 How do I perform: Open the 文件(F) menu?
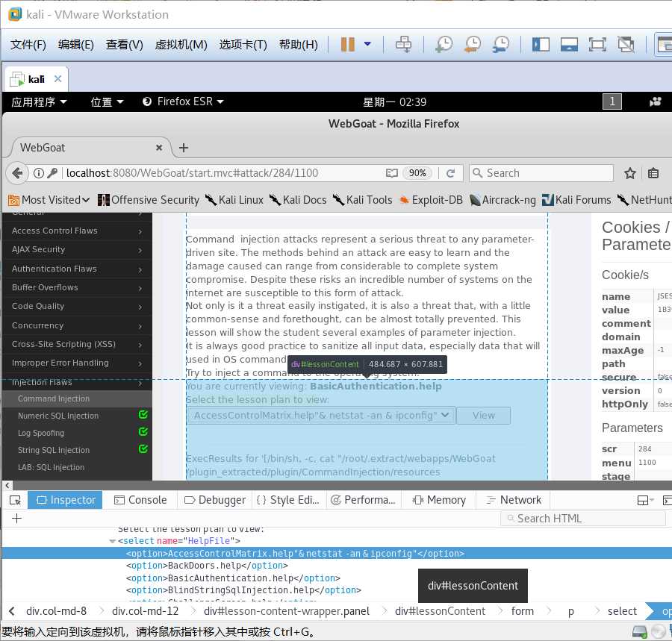click(x=28, y=45)
